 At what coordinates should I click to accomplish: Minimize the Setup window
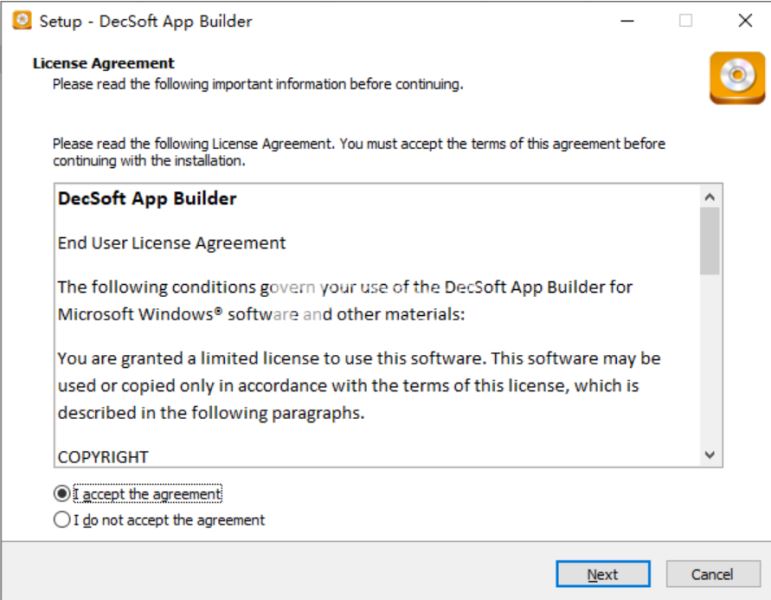[x=627, y=20]
